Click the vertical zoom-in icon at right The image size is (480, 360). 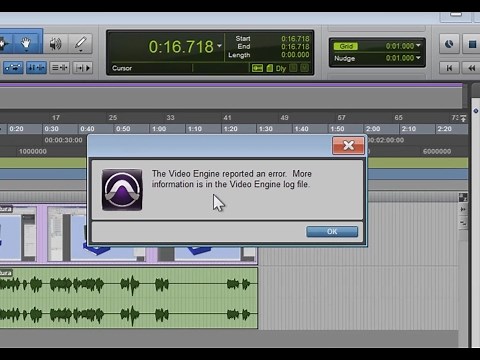click(x=463, y=210)
